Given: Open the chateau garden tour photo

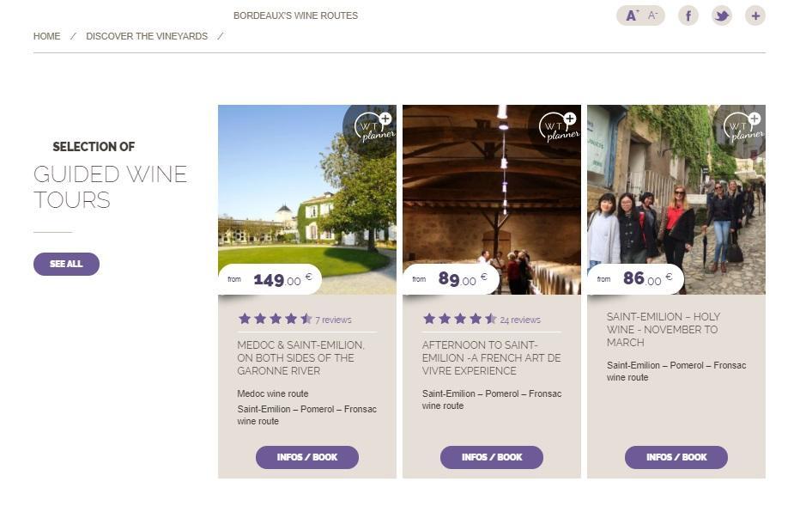Looking at the screenshot, I should pyautogui.click(x=283, y=189).
